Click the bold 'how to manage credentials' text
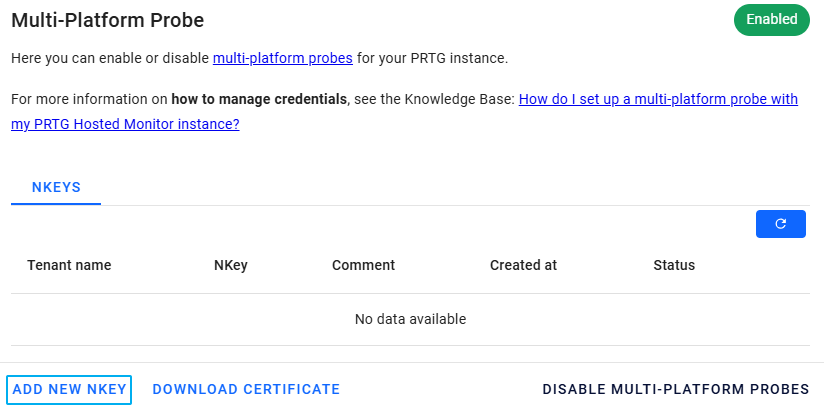Screen dimensions: 824x410 click(x=259, y=100)
